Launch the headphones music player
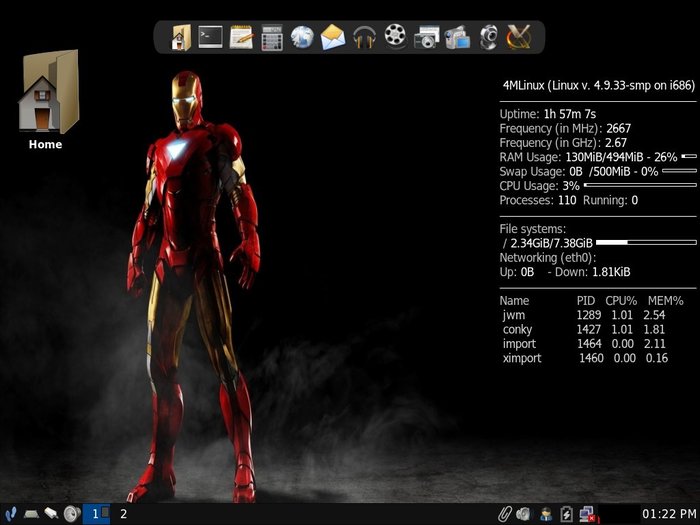The image size is (700, 525). [x=364, y=38]
